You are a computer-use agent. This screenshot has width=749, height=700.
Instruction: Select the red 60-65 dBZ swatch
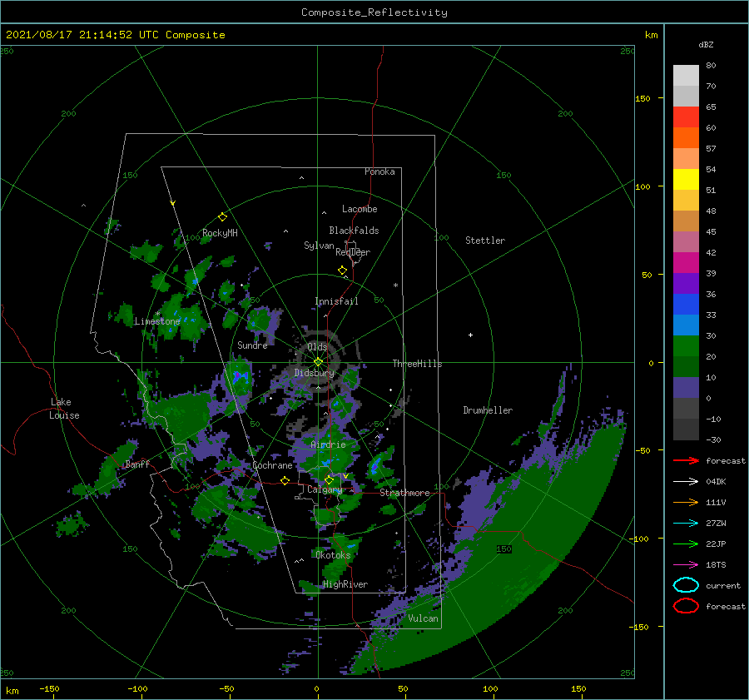point(686,117)
